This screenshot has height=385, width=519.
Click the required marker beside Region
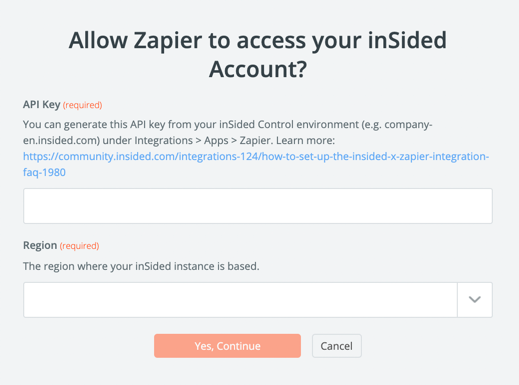79,246
